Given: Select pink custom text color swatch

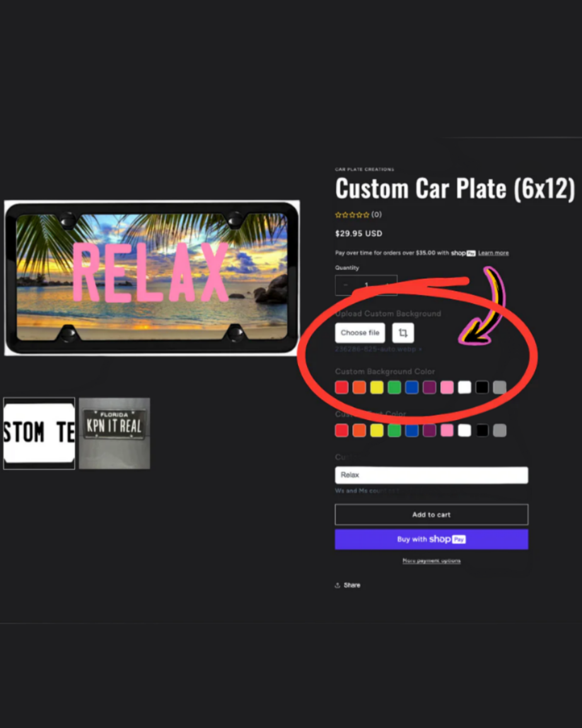Looking at the screenshot, I should [447, 430].
